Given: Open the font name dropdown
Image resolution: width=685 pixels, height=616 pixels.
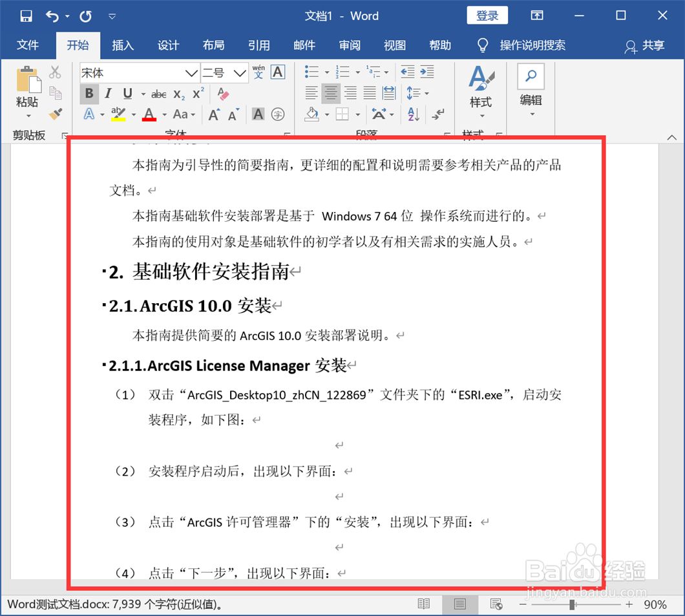Looking at the screenshot, I should [191, 72].
